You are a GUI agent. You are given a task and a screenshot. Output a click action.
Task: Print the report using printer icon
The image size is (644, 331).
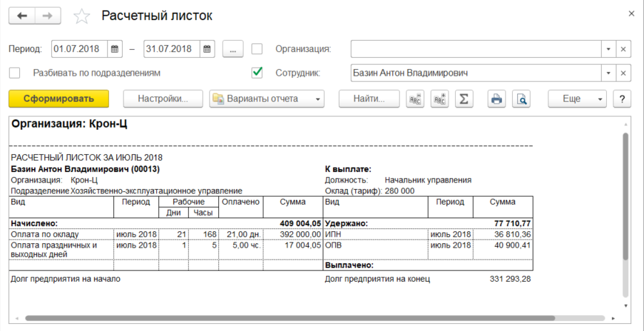click(x=496, y=99)
